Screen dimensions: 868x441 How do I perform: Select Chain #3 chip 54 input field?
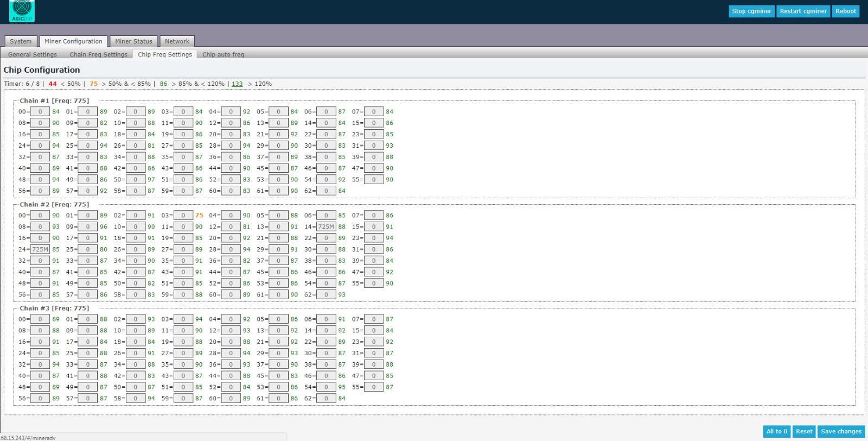[326, 387]
